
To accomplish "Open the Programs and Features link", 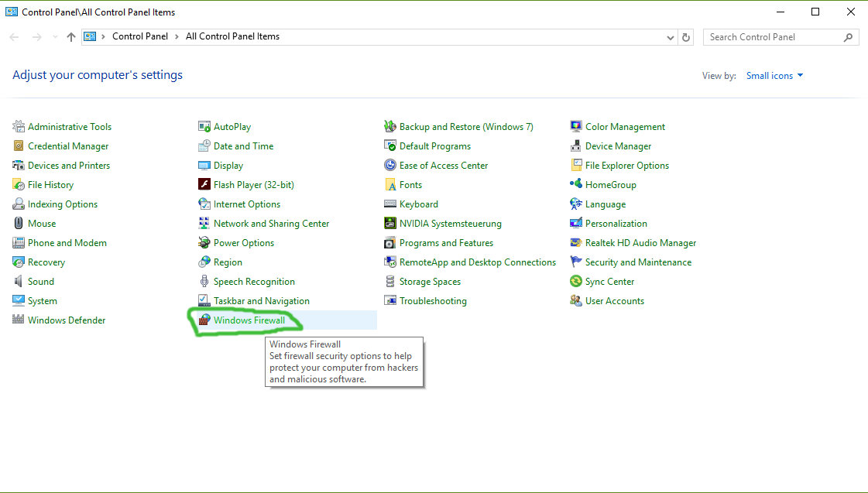I will (x=446, y=243).
